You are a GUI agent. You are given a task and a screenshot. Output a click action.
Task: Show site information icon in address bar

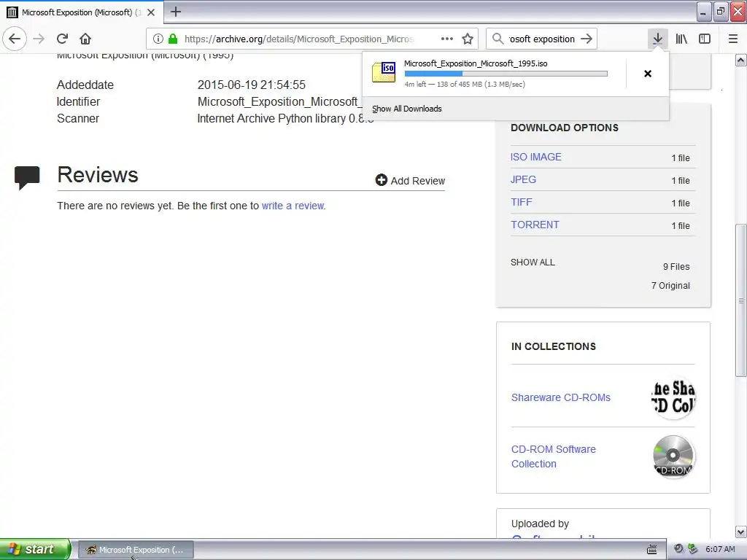click(158, 39)
